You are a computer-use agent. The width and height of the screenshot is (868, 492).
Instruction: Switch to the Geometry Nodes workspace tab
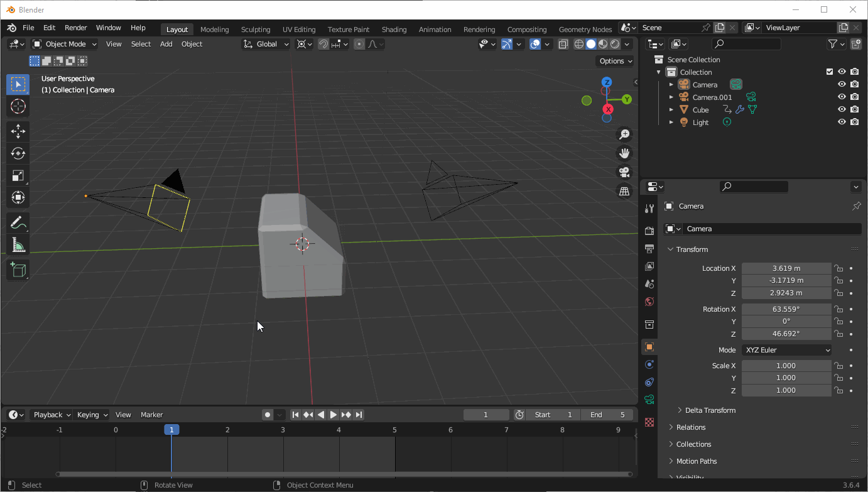(585, 28)
